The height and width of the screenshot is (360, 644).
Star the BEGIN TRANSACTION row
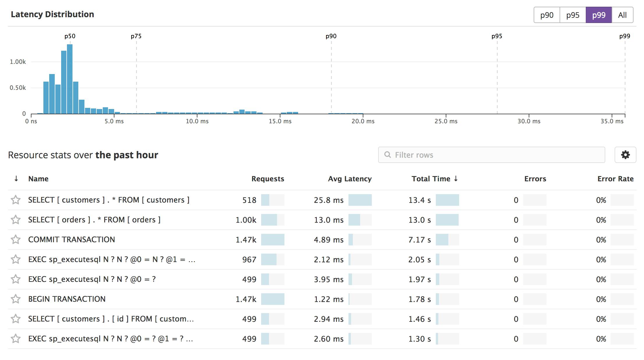[16, 299]
